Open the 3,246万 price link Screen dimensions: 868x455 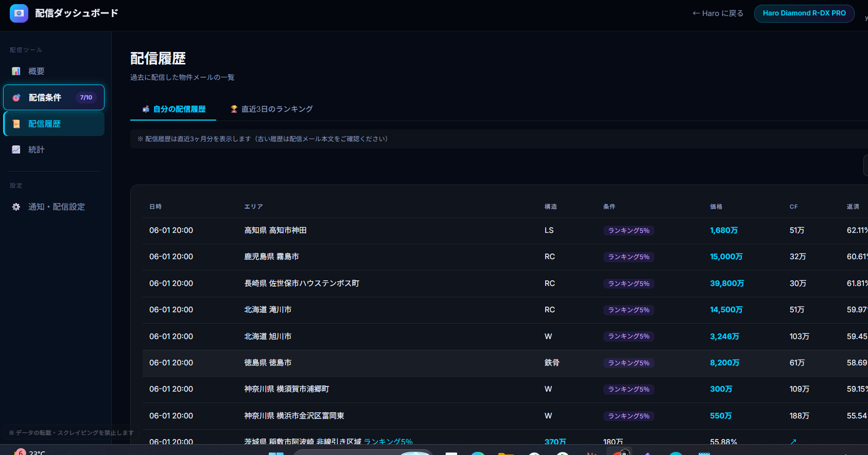point(724,336)
